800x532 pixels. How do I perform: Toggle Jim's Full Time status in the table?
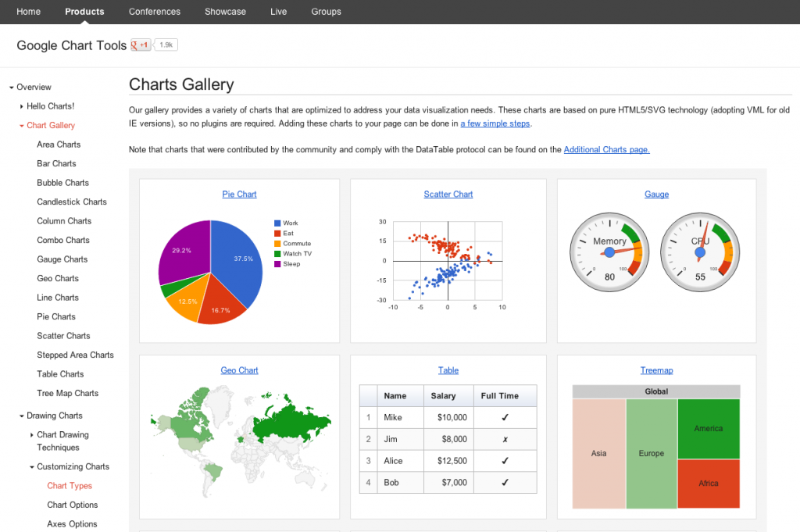click(505, 440)
